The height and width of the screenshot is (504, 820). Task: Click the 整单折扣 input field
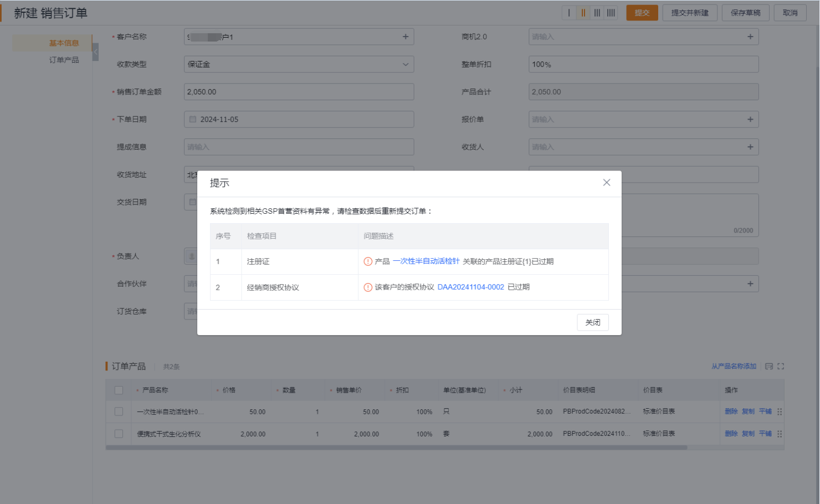(x=644, y=64)
